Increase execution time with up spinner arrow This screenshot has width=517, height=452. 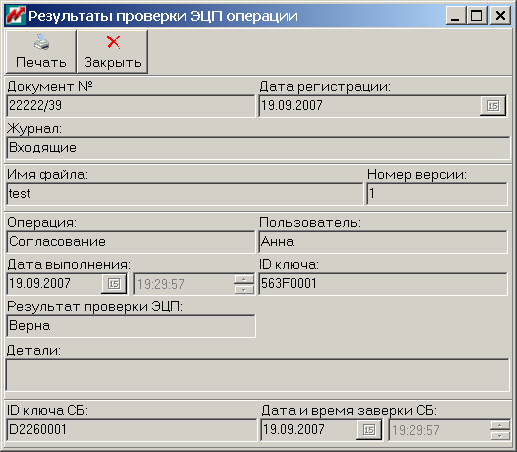click(244, 279)
